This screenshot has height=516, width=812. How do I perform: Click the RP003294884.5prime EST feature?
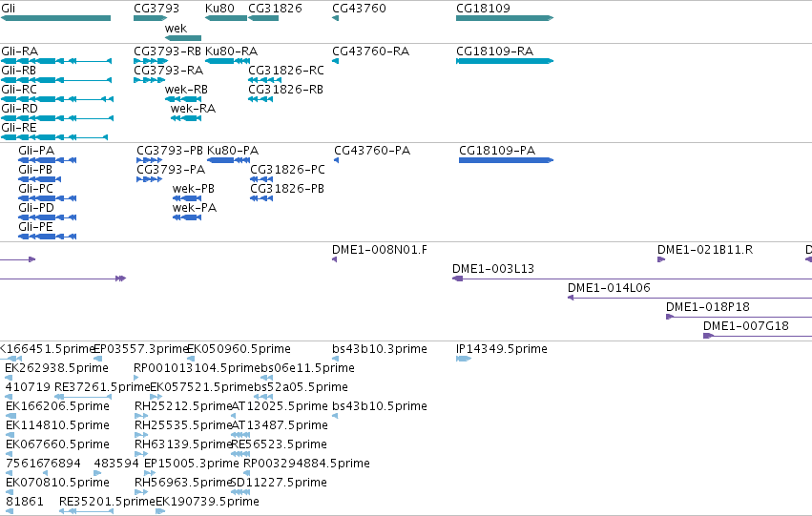click(246, 474)
